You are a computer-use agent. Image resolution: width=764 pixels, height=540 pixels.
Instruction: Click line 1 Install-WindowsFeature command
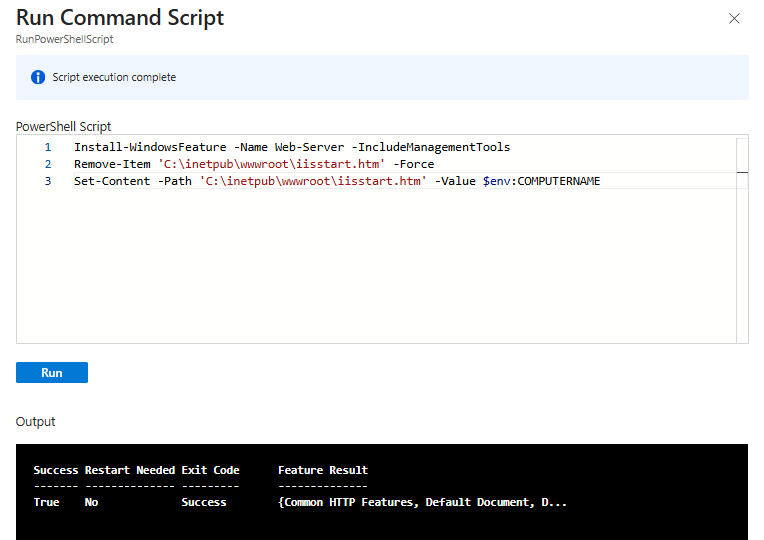point(292,147)
